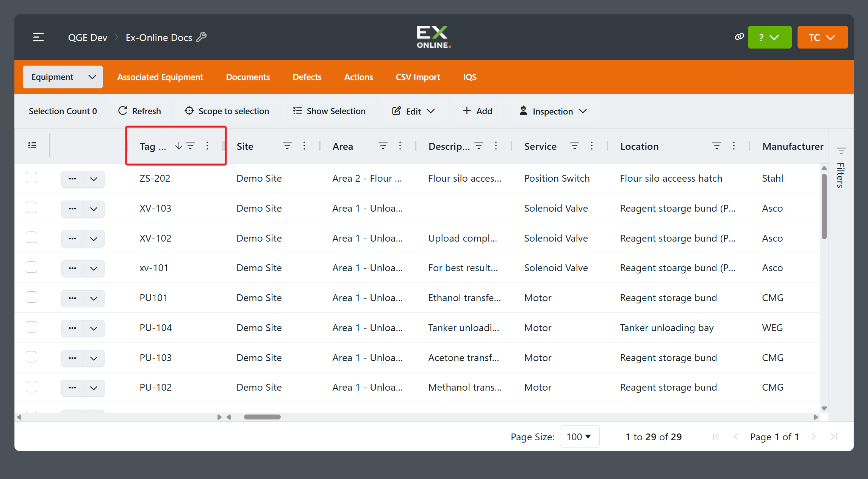Click the Refresh button
Screen dimensions: 868x479
(139, 111)
